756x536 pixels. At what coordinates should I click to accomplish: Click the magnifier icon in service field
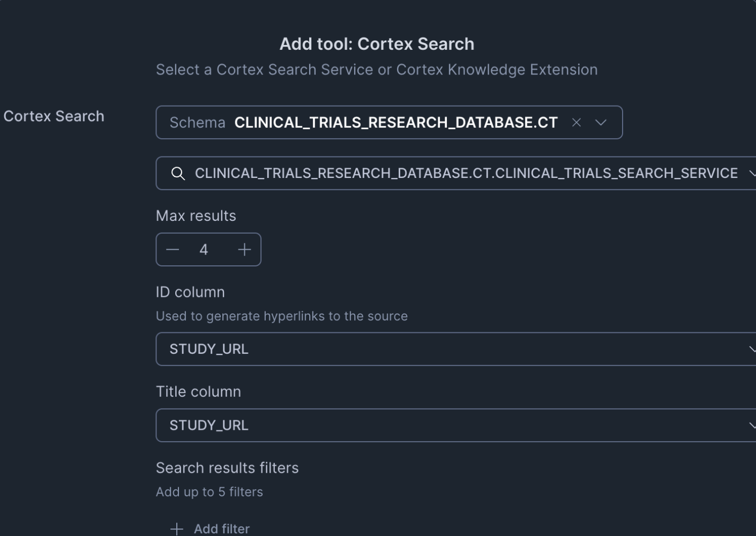point(178,174)
